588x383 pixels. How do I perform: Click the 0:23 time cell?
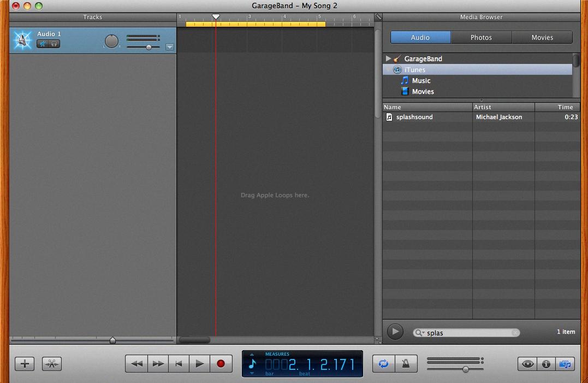(571, 117)
